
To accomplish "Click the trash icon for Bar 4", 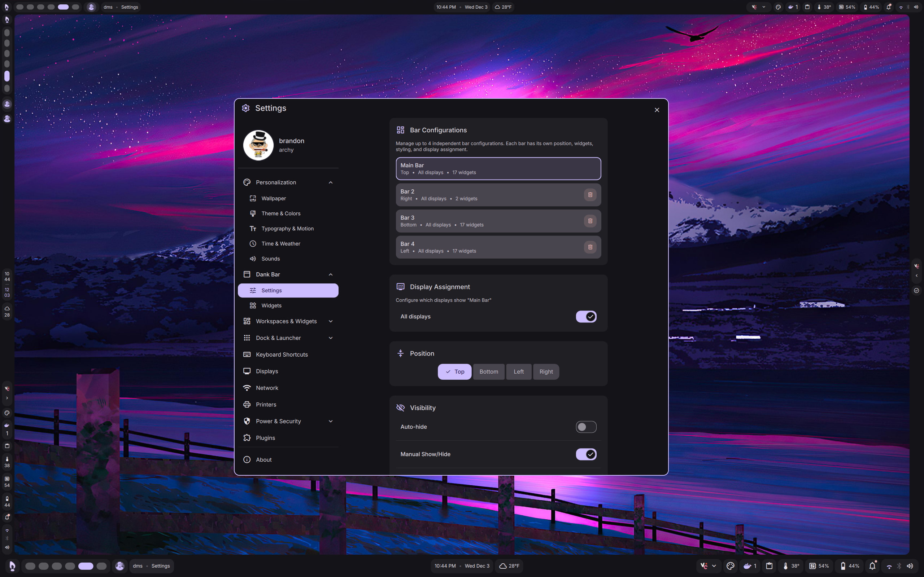I will point(590,247).
